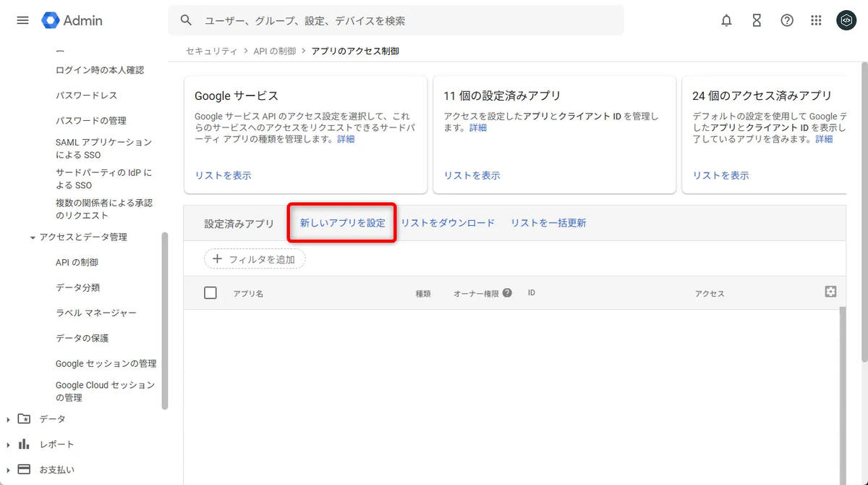This screenshot has height=485, width=868.
Task: Open the account avatar menu
Action: (846, 20)
